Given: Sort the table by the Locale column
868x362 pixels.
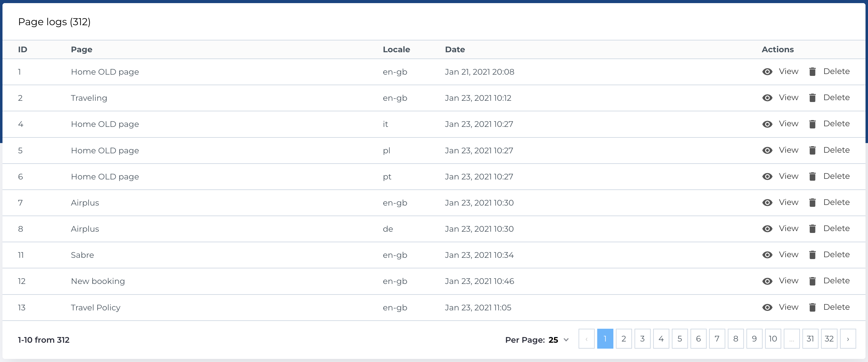Looking at the screenshot, I should pos(397,49).
